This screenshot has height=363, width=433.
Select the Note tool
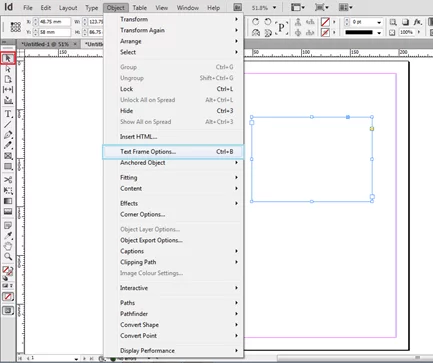click(x=8, y=226)
